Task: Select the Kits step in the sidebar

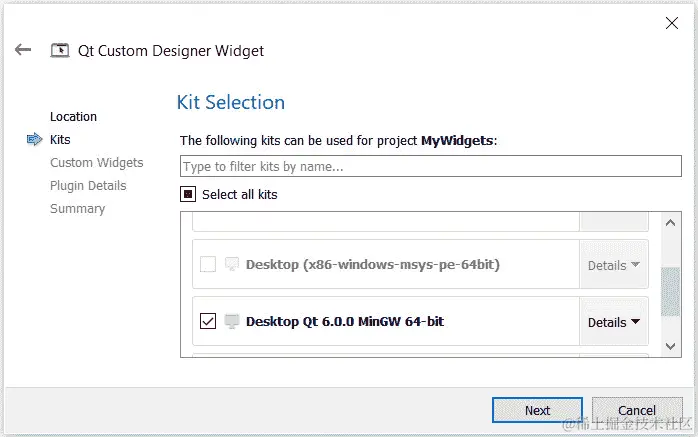Action: (60, 140)
